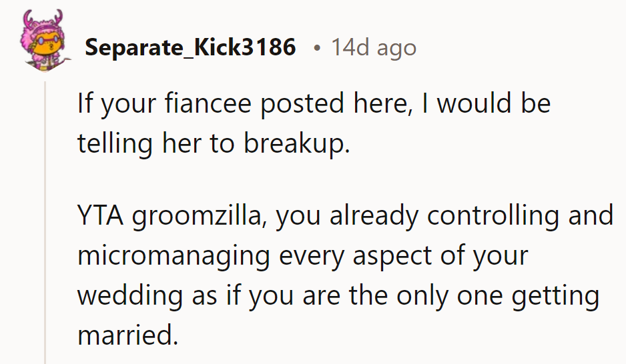This screenshot has width=626, height=364.
Task: Click the word "fiancee" in the first line
Action: [x=218, y=104]
